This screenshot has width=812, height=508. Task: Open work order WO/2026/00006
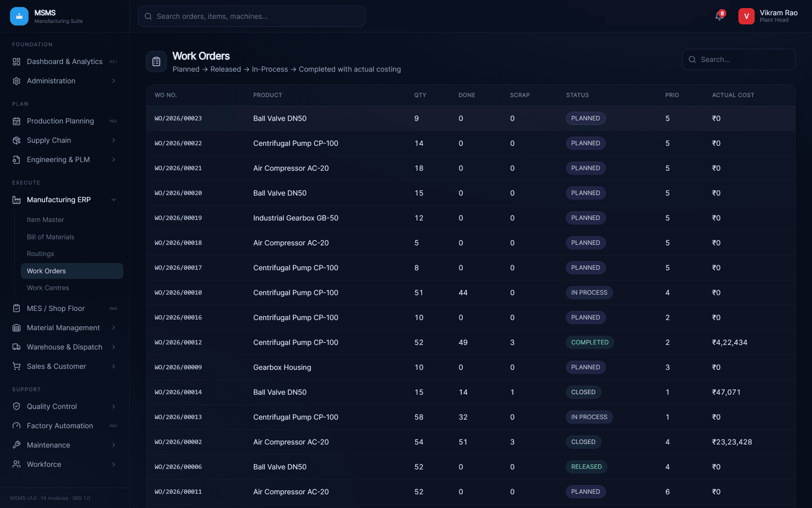(x=178, y=467)
